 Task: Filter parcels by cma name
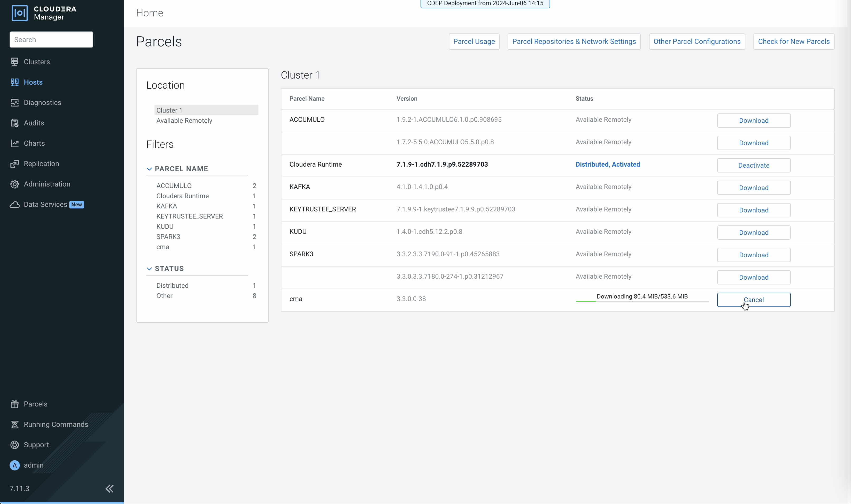pyautogui.click(x=163, y=247)
